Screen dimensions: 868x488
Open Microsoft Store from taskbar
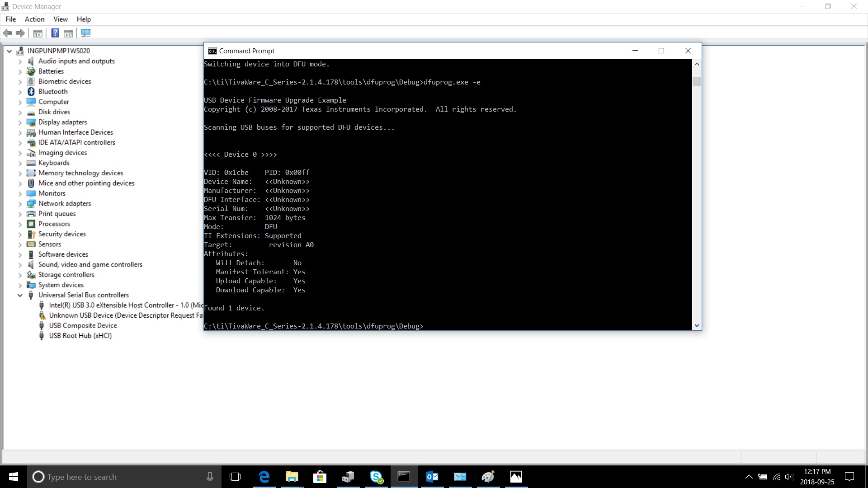[320, 477]
